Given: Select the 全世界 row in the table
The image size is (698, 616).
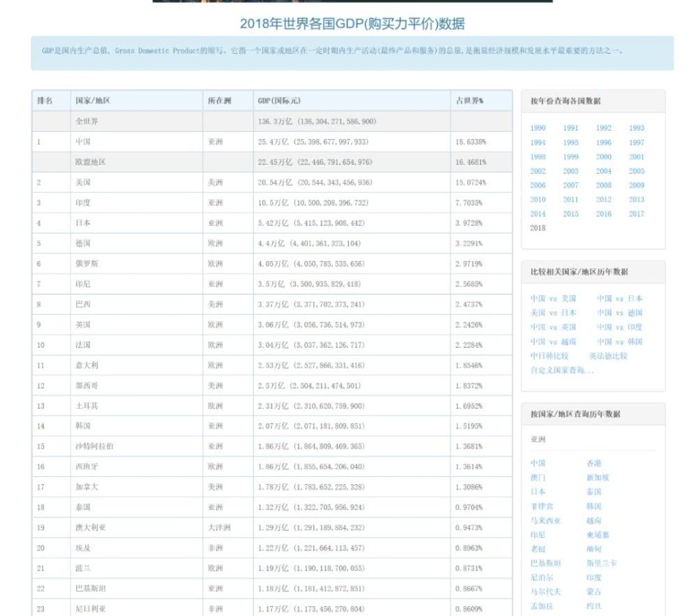Looking at the screenshot, I should coord(272,121).
